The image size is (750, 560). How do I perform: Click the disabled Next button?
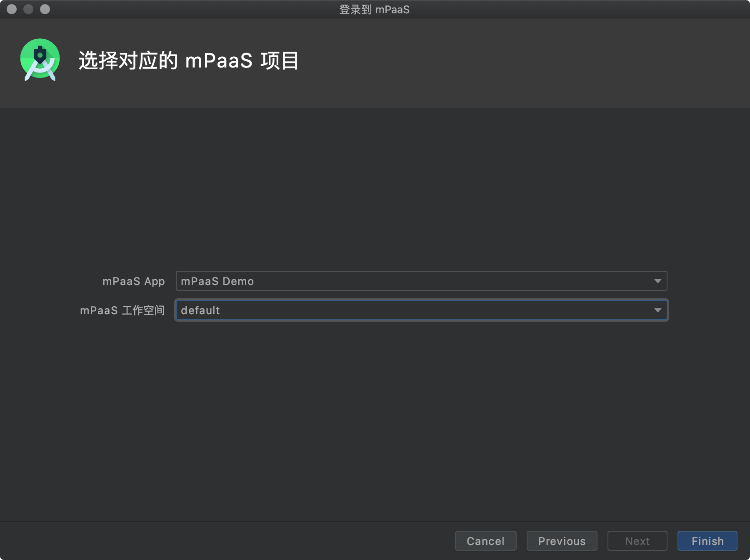637,541
